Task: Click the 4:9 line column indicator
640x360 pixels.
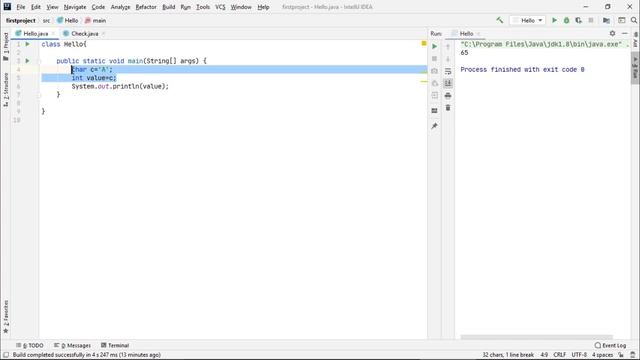Action: [x=544, y=355]
